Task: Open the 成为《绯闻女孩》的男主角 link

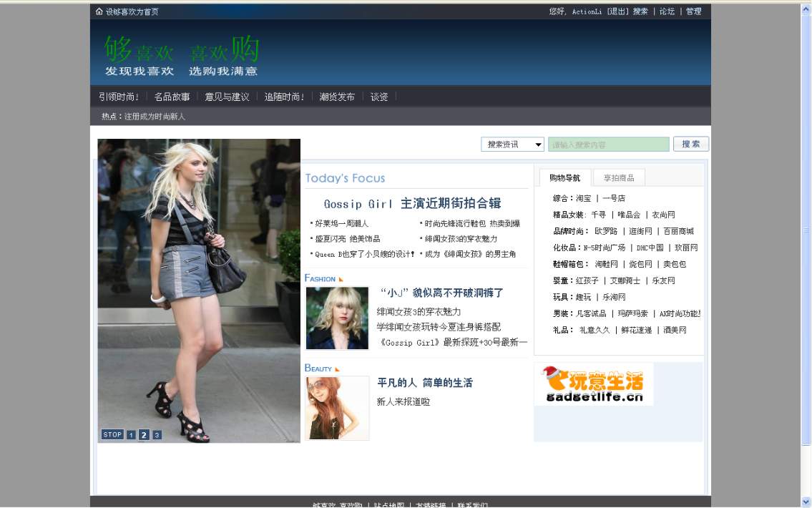Action: (470, 254)
